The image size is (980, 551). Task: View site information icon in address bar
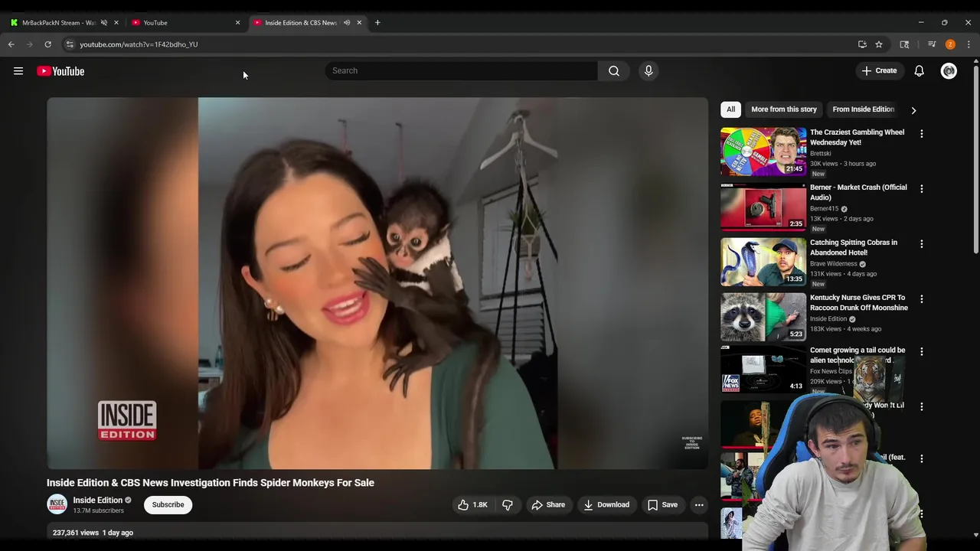[x=70, y=44]
